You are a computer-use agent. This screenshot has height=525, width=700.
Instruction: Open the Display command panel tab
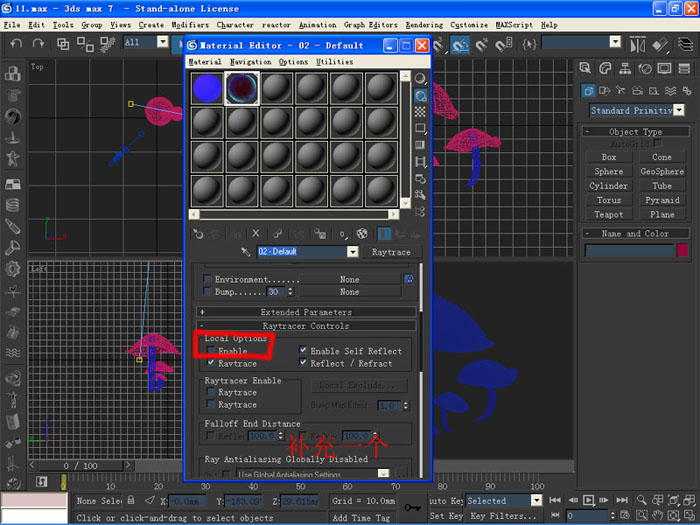[664, 68]
